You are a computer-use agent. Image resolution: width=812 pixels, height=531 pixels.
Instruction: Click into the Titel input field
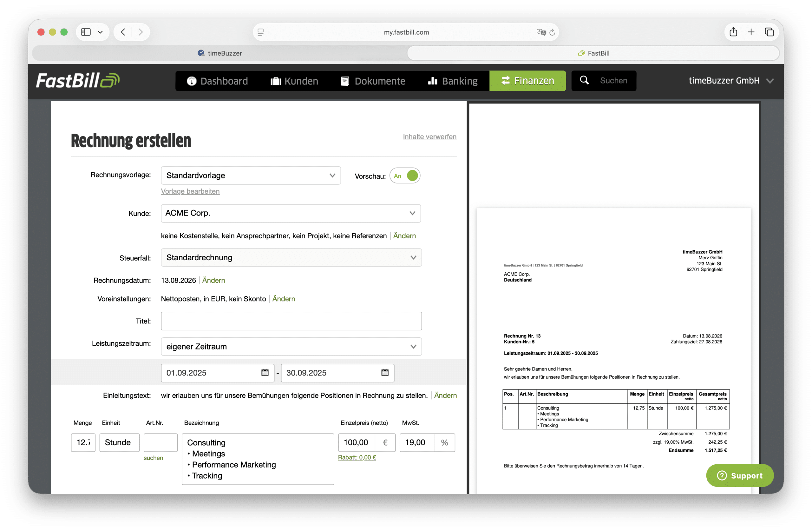291,321
